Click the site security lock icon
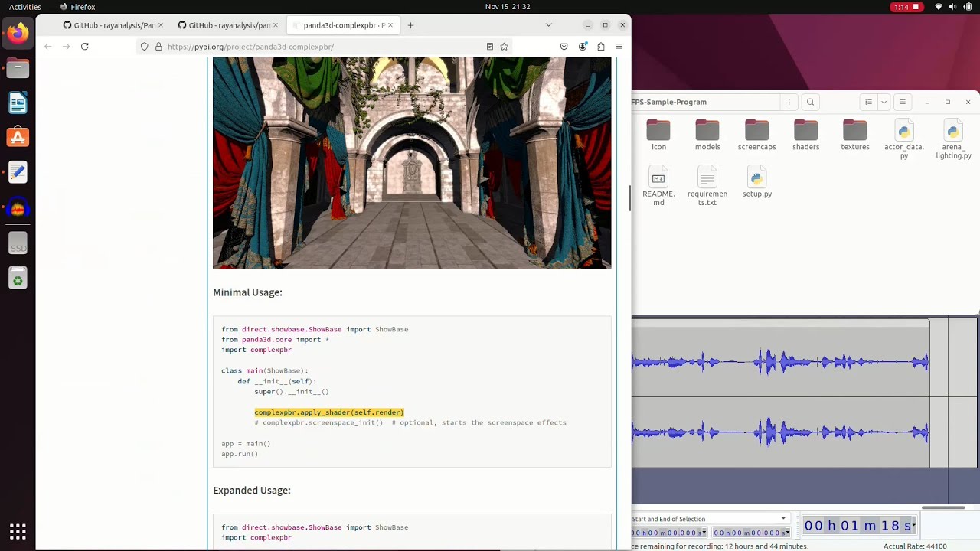The width and height of the screenshot is (980, 551). click(159, 47)
